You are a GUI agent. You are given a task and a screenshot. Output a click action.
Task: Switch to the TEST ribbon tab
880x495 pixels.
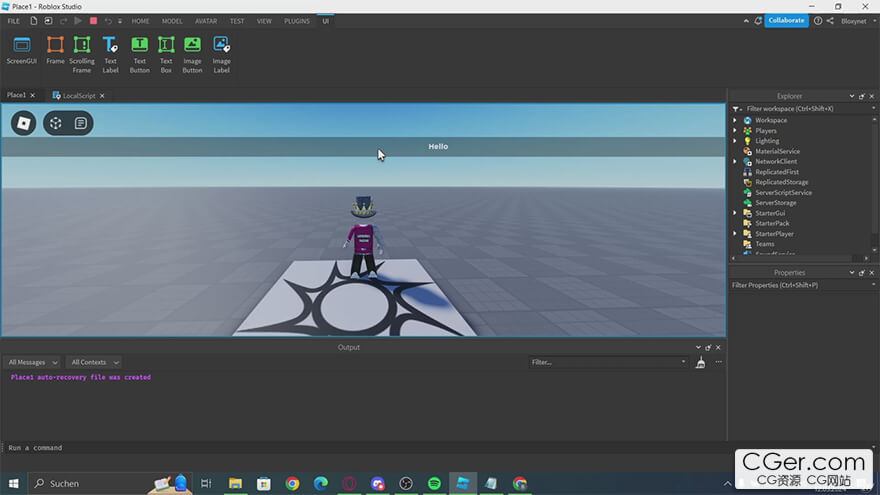(237, 21)
